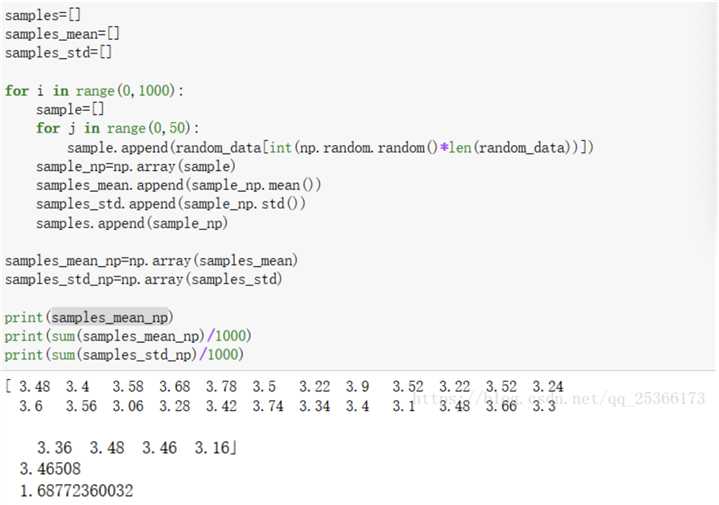This screenshot has width=719, height=505.
Task: Click the 1.68772360032 output value
Action: tap(77, 491)
